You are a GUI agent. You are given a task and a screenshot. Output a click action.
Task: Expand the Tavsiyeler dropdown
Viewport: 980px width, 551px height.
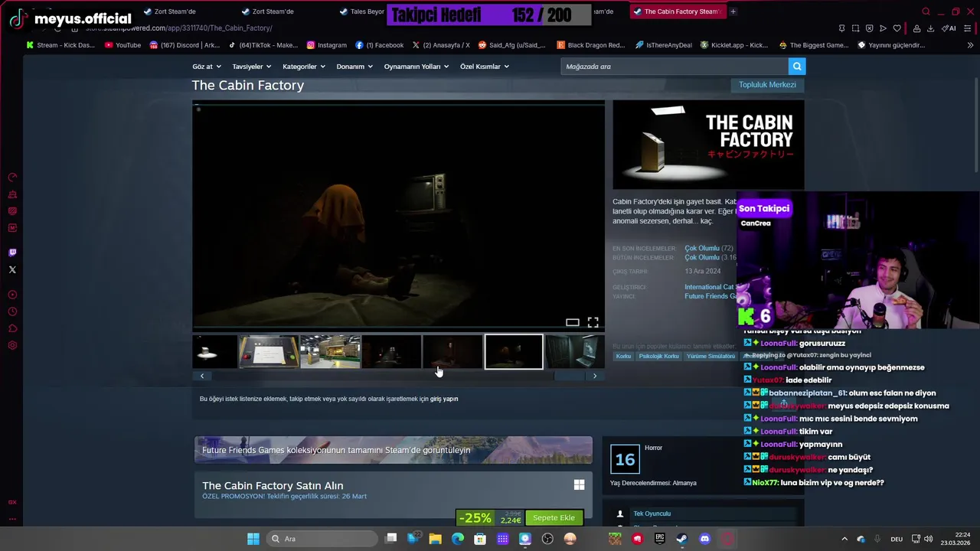pyautogui.click(x=252, y=67)
